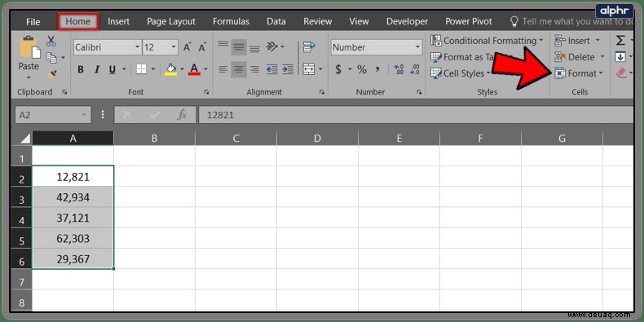644x322 pixels.
Task: Click the Fill down-arrow icon
Action: (620, 57)
